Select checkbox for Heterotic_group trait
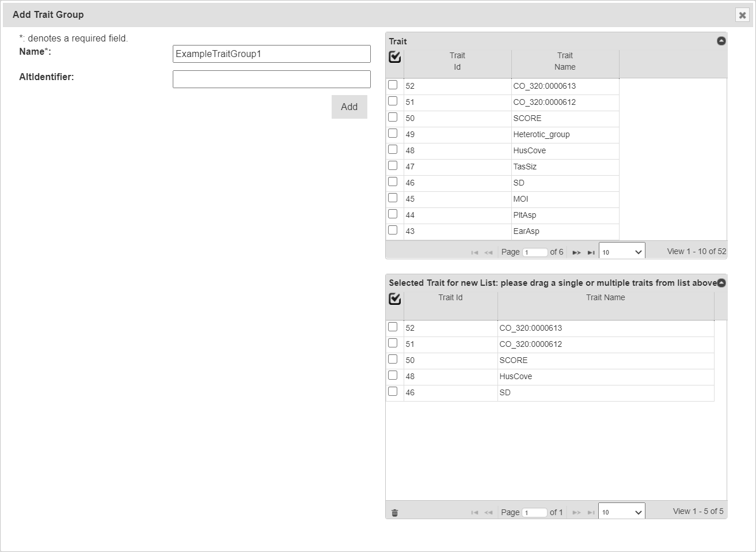This screenshot has width=756, height=552. click(x=393, y=133)
